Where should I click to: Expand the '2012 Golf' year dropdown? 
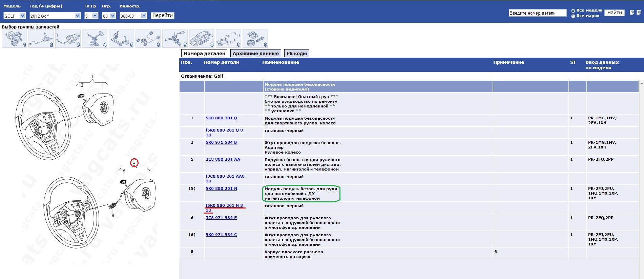55,16
